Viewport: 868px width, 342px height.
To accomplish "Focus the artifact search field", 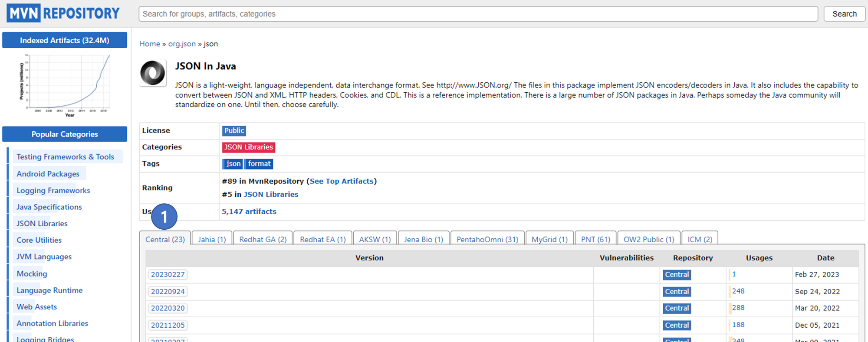I will click(x=478, y=14).
